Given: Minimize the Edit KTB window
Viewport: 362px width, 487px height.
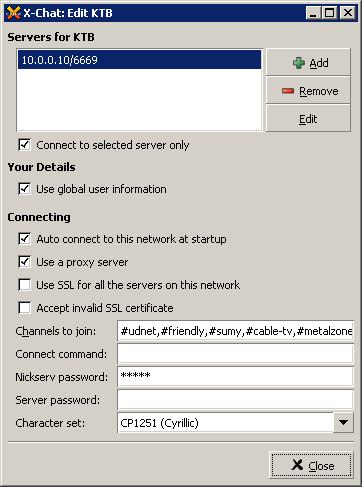Looking at the screenshot, I should [313, 13].
